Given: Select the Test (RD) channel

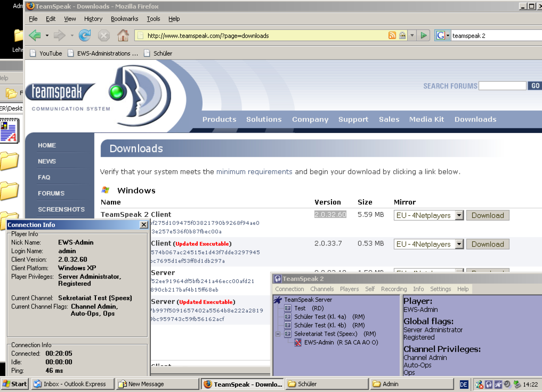Looking at the screenshot, I should tap(309, 308).
